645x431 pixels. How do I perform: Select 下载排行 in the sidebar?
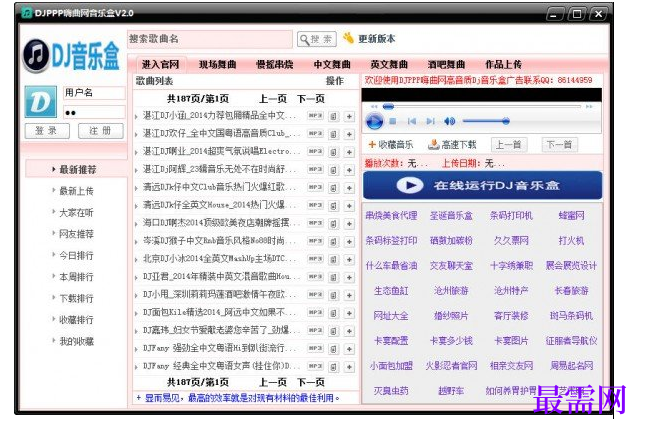(77, 298)
